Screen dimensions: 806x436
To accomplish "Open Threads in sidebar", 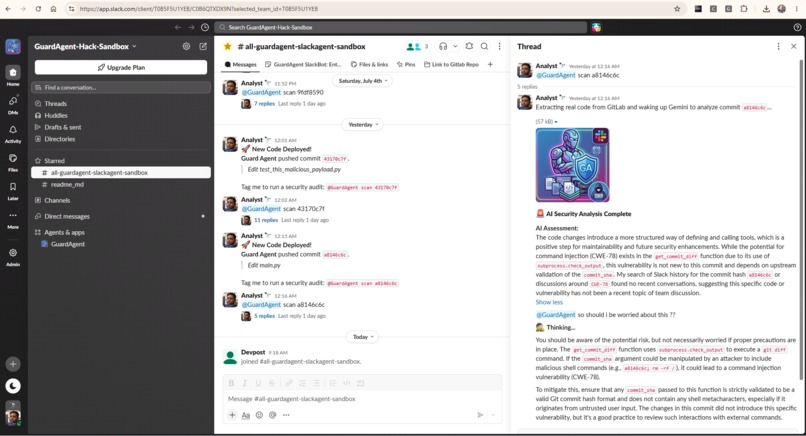I will [x=56, y=104].
